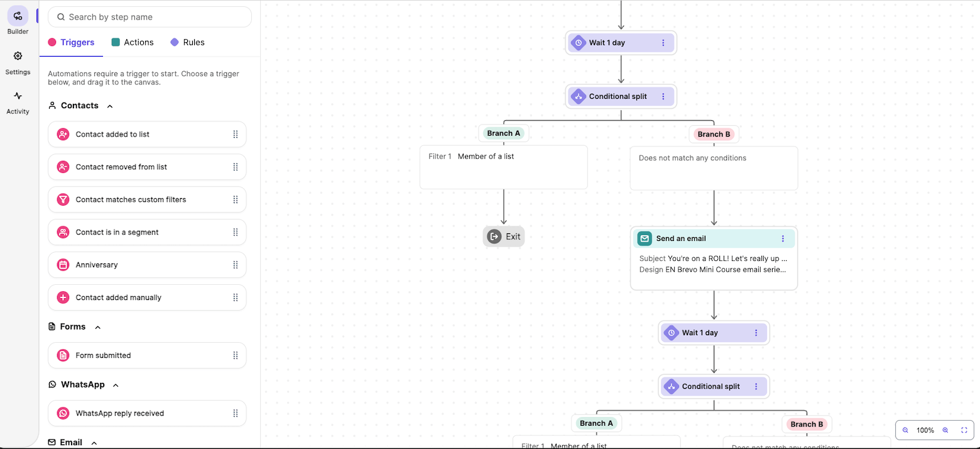Open the options menu on the Wait 1 day node
980x449 pixels.
click(x=663, y=42)
